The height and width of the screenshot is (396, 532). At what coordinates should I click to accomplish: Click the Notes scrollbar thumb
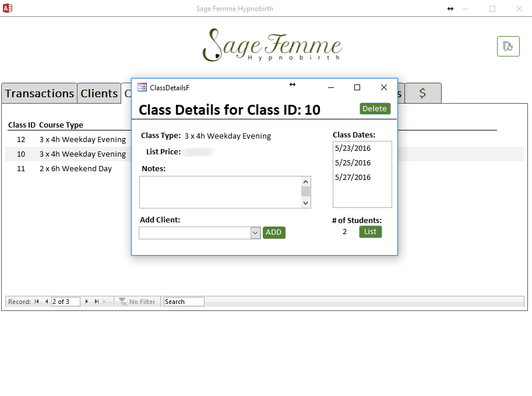pyautogui.click(x=306, y=191)
